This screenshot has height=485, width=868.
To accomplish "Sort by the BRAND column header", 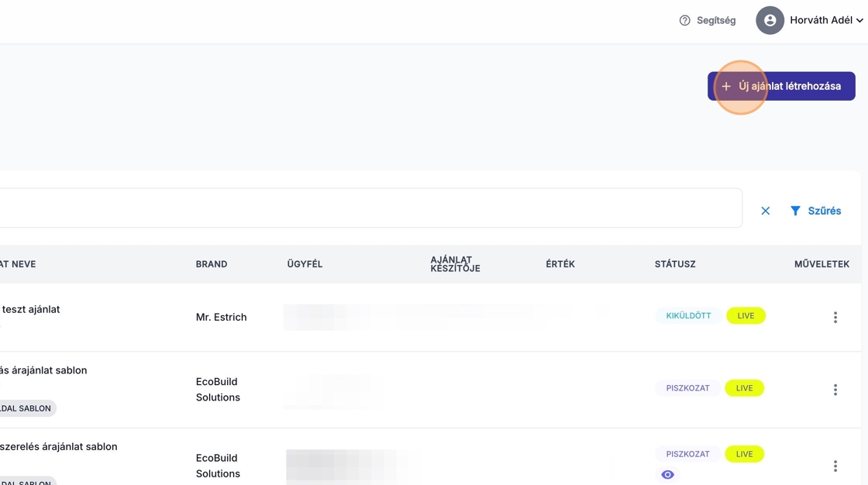I will 212,264.
